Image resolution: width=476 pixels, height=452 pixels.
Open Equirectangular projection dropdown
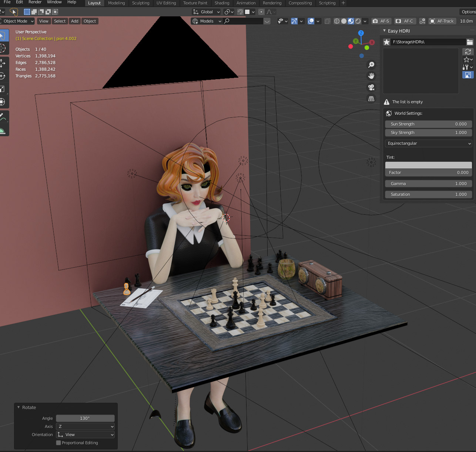[x=429, y=143]
